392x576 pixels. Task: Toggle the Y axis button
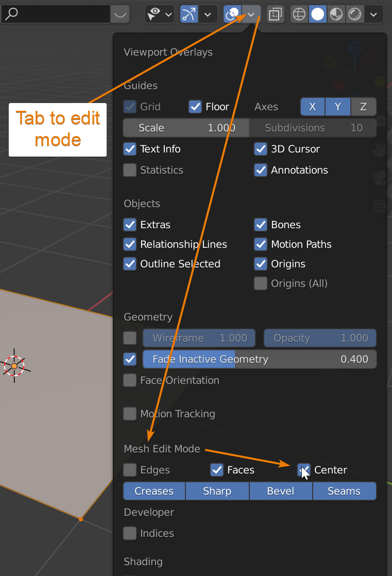point(338,107)
